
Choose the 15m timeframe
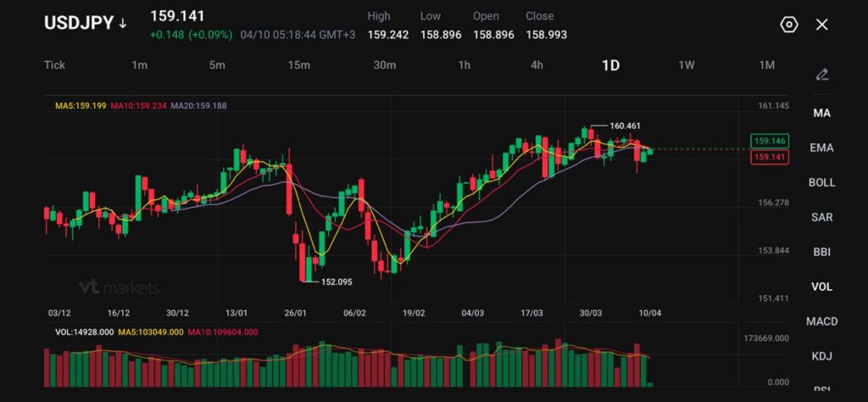pyautogui.click(x=298, y=65)
